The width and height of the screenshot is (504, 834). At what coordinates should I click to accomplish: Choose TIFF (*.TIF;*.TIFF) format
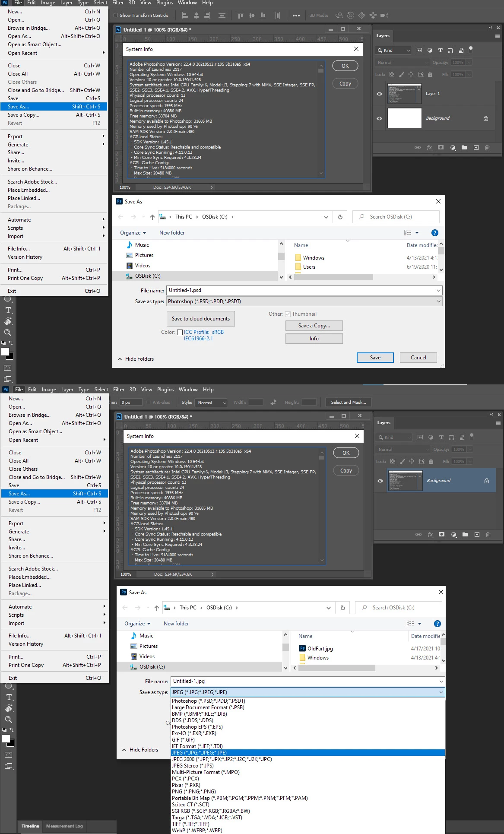pos(190,824)
